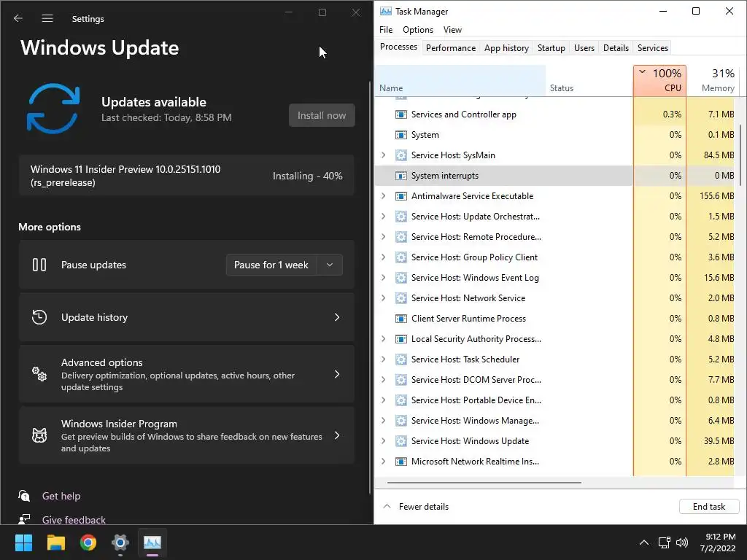Click the Give feedback link
Viewport: 747px width, 560px height.
[x=74, y=520]
